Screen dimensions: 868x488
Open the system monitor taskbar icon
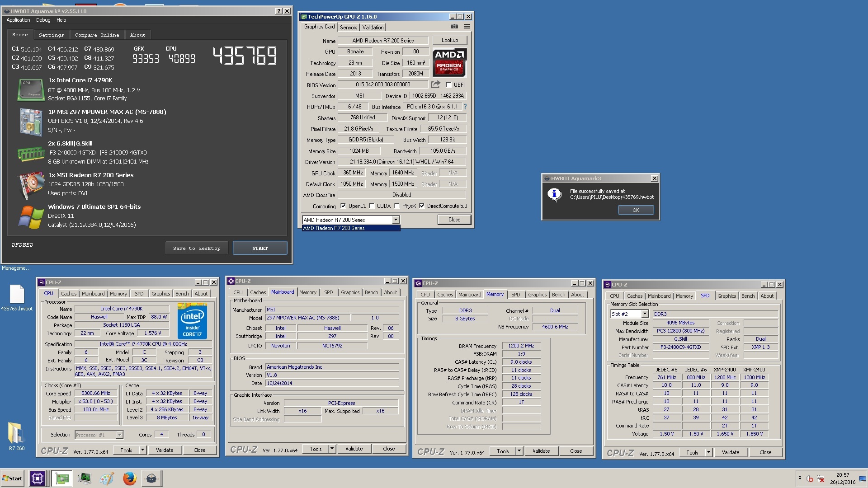84,479
